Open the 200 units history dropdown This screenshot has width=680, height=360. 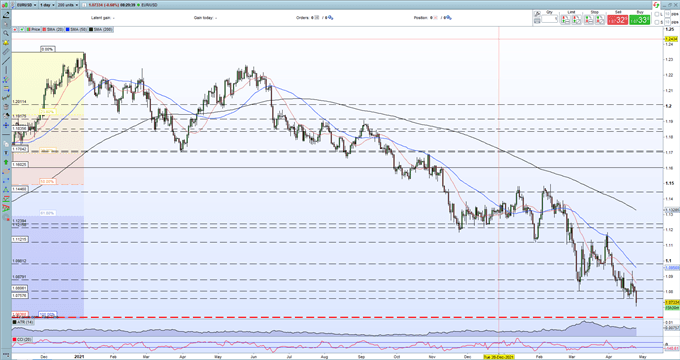[x=67, y=5]
